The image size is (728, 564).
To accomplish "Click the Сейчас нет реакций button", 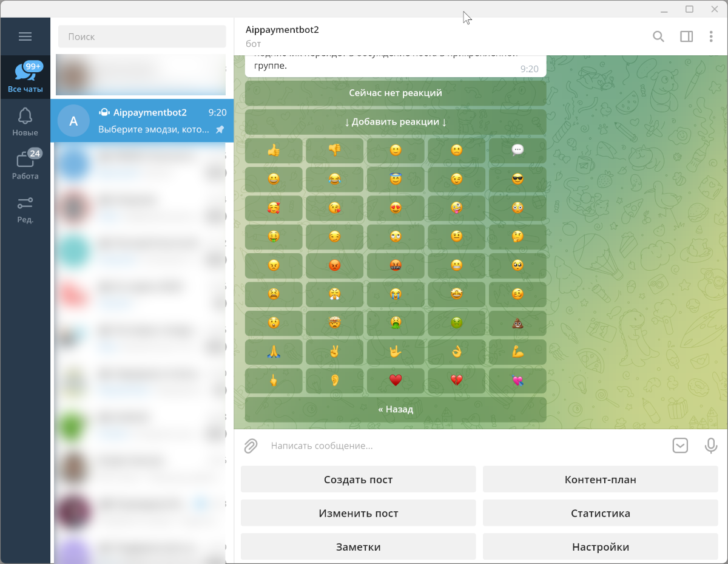I will 396,93.
